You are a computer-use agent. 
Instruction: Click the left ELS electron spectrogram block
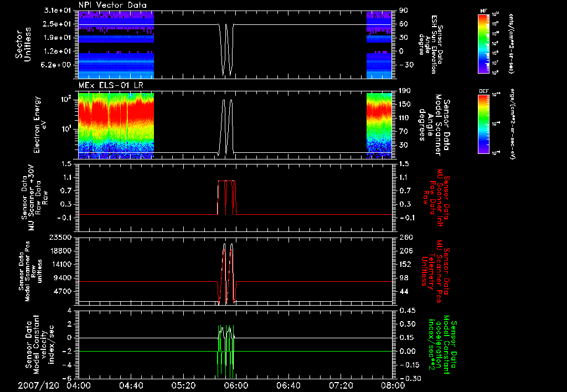116,126
